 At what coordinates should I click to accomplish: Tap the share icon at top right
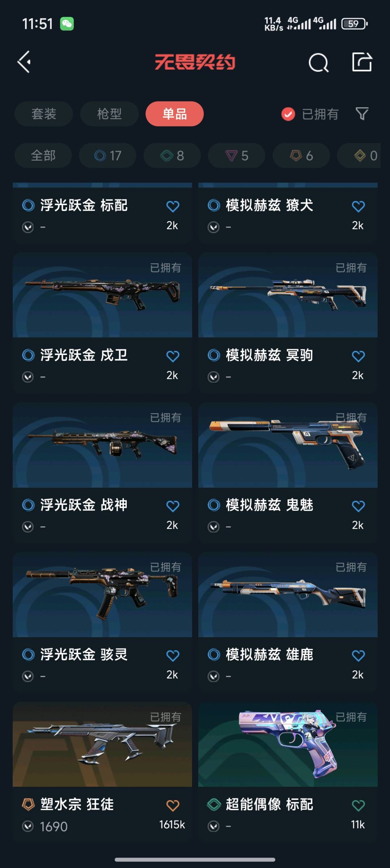[362, 62]
